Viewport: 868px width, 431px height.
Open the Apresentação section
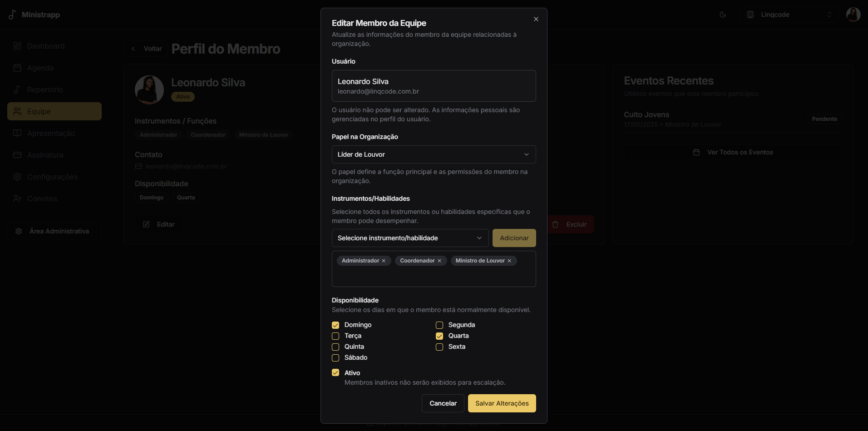[51, 133]
